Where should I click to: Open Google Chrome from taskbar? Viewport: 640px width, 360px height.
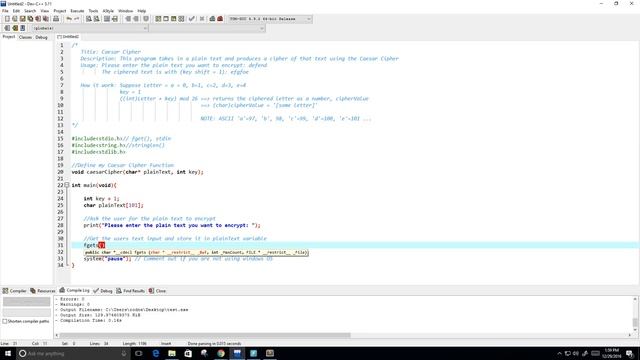tap(221, 353)
